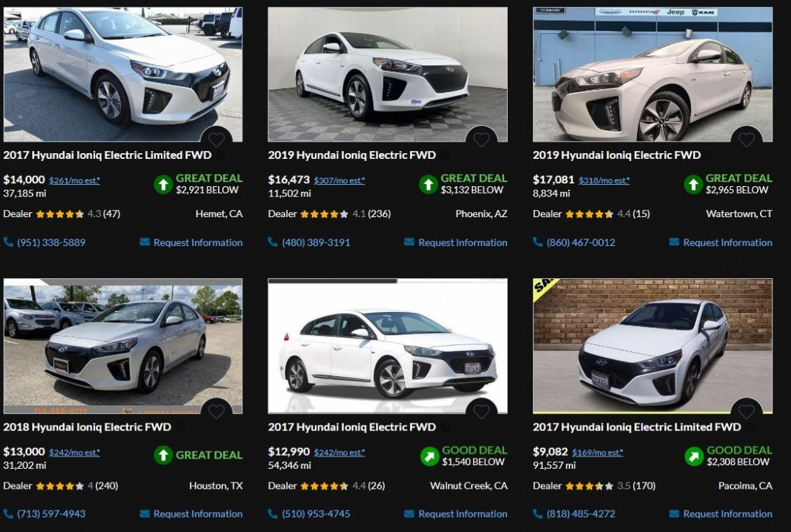Click heart icon on Walnut Creek listing
Viewport: 791px width, 532px height.
pos(481,411)
